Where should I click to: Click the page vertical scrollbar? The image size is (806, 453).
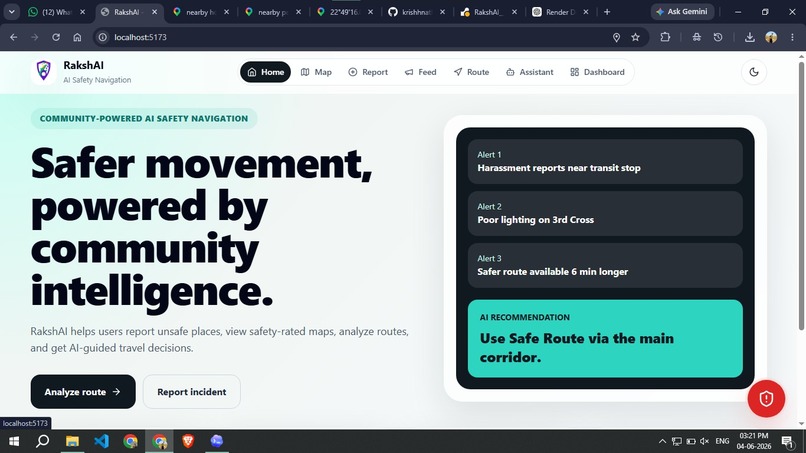(801, 196)
